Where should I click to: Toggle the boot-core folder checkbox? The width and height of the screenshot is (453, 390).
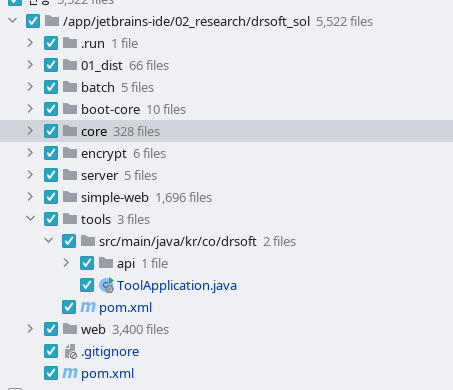51,109
